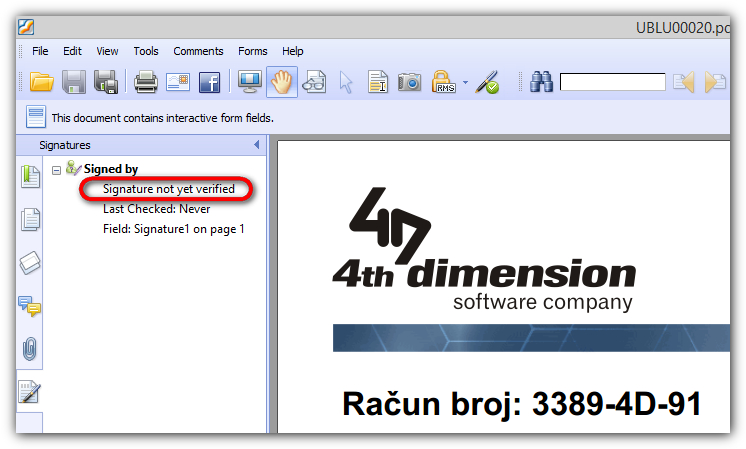
Task: Open the Attachments paperclip panel
Action: (29, 349)
